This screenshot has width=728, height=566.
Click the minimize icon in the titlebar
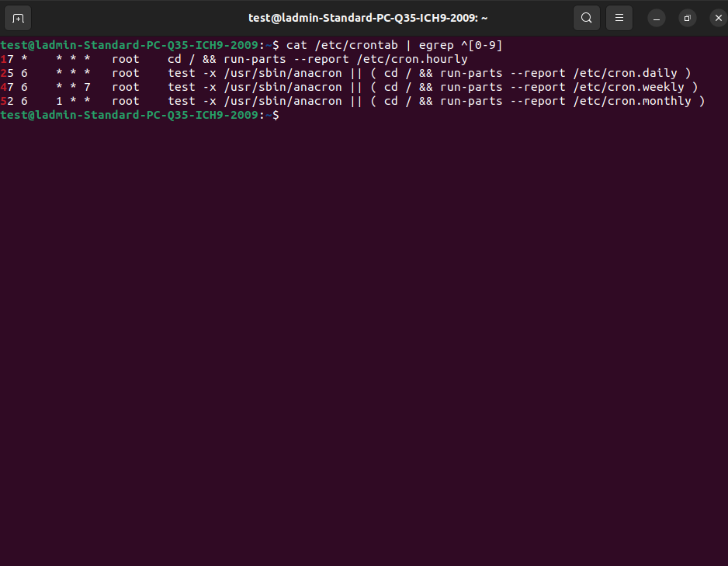656,17
